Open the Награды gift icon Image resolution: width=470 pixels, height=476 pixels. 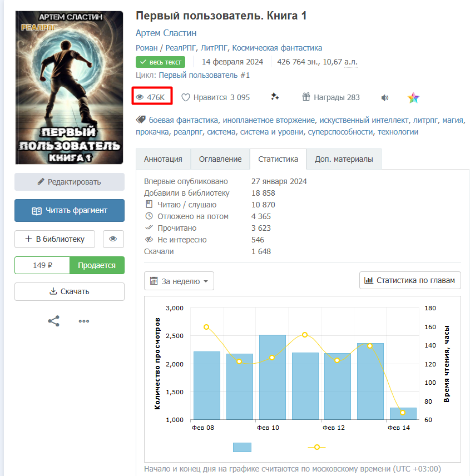coord(306,97)
